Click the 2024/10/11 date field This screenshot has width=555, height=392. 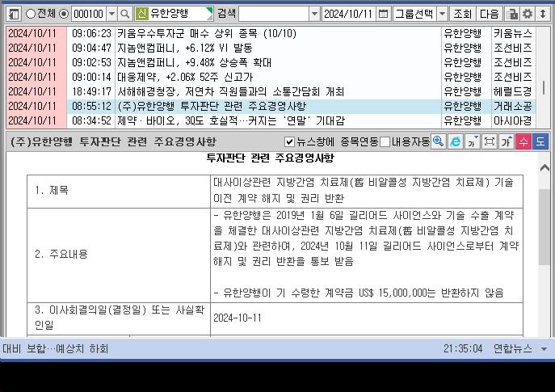348,15
